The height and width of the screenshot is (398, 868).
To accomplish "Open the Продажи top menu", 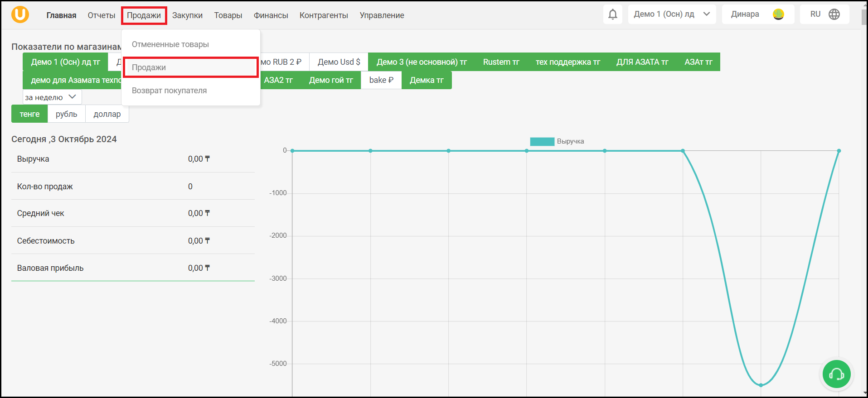I will (x=144, y=15).
